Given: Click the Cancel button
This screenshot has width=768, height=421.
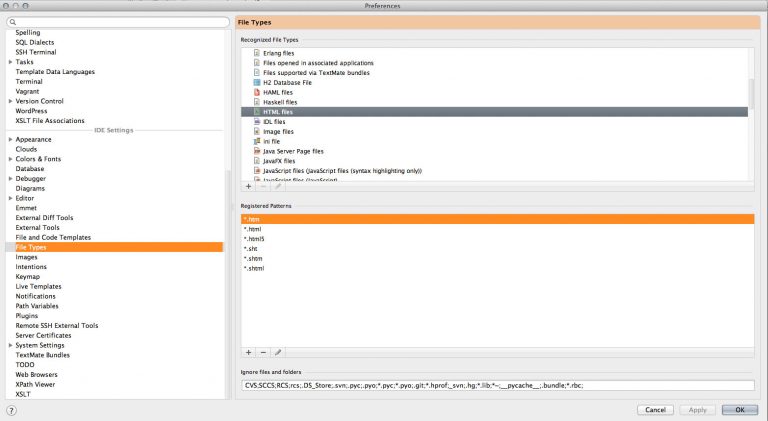Looking at the screenshot, I should pos(655,410).
